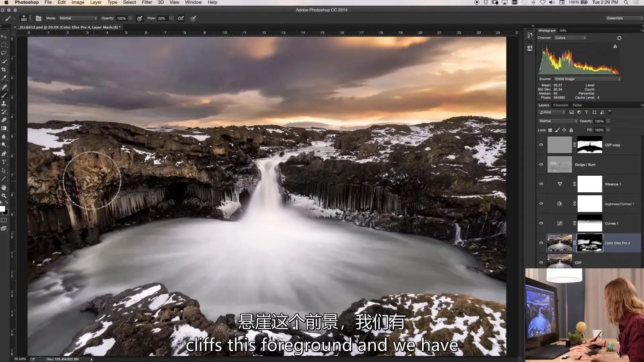
Task: Open the Filter menu
Action: (x=147, y=2)
